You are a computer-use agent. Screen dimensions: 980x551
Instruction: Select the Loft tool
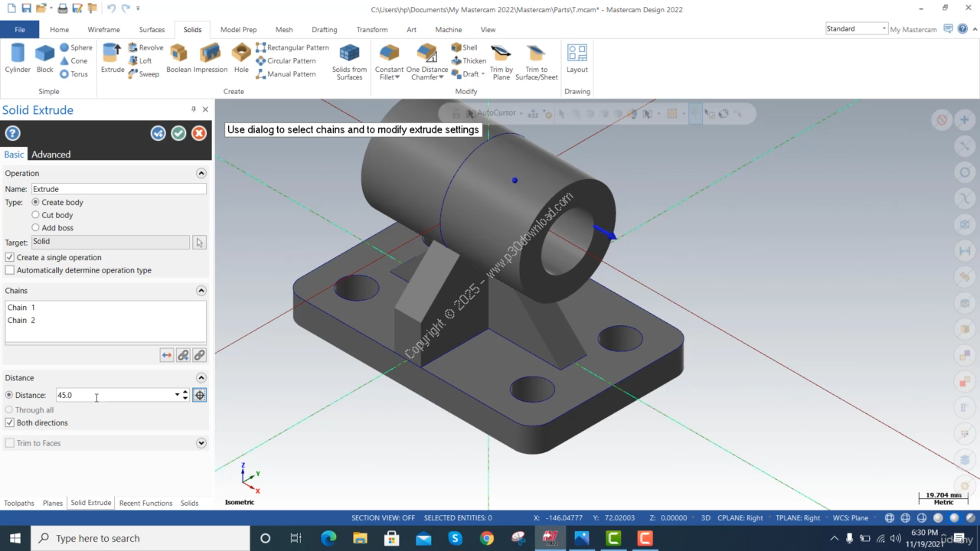[140, 61]
